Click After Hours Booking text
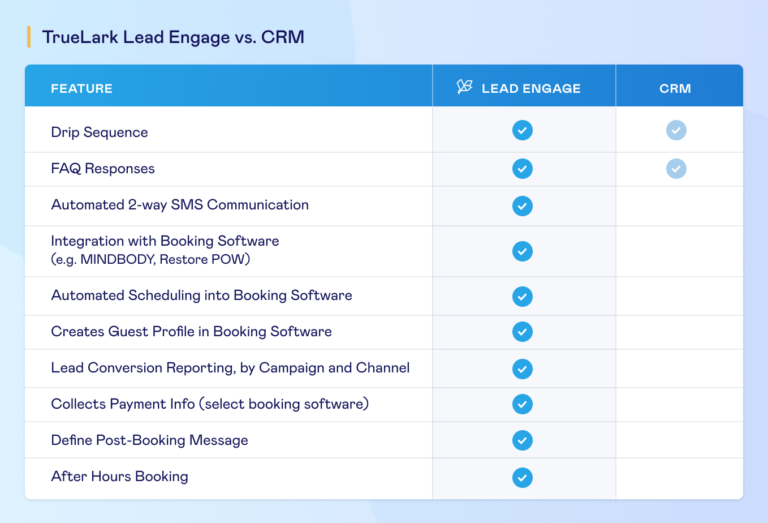 pos(120,476)
